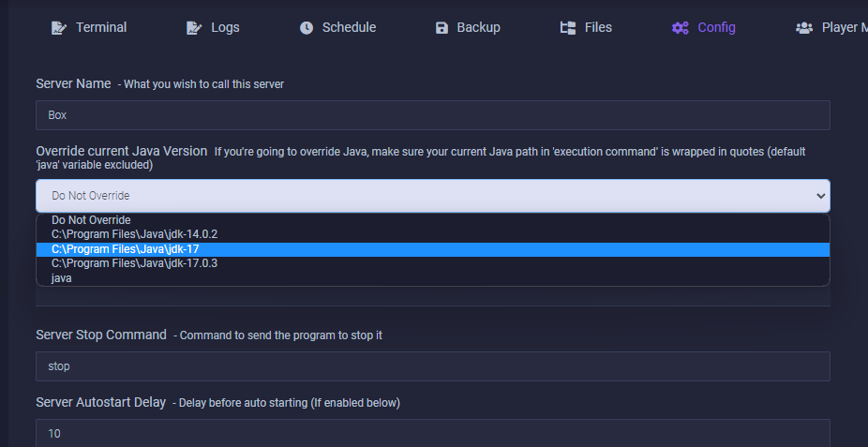Open the Schedule tab label
Image resolution: width=868 pixels, height=447 pixels.
tap(349, 28)
